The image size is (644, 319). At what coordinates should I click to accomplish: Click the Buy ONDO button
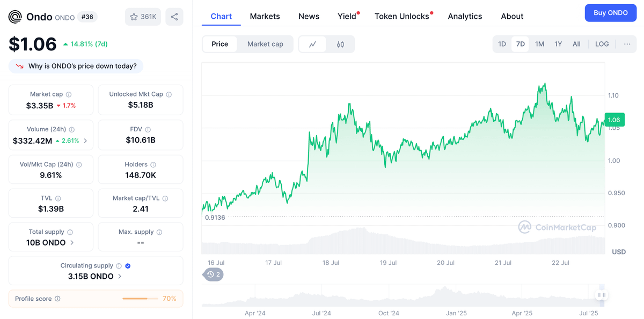[x=611, y=12]
